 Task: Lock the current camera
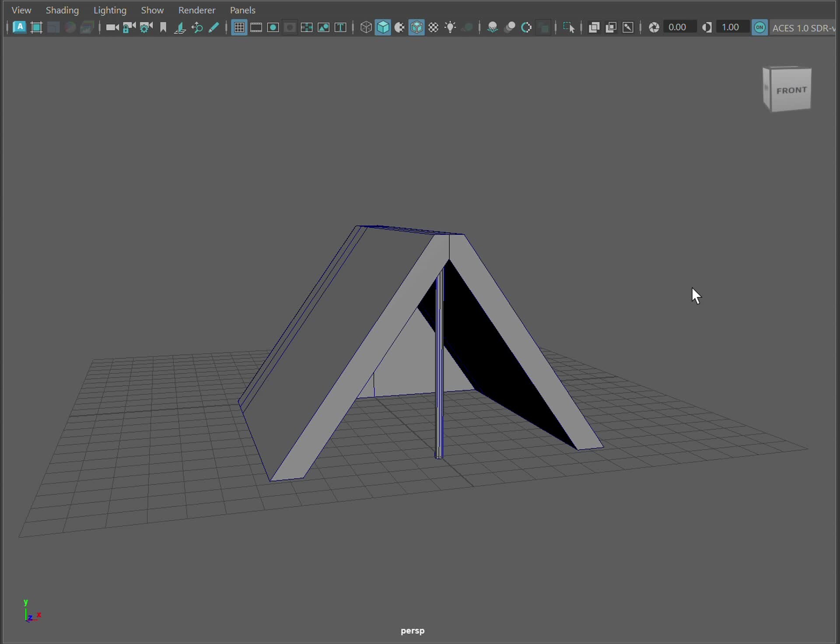click(129, 27)
